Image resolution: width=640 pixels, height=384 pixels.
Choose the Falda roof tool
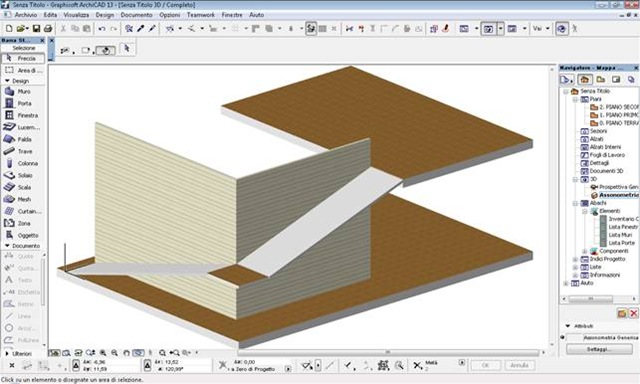(23, 140)
